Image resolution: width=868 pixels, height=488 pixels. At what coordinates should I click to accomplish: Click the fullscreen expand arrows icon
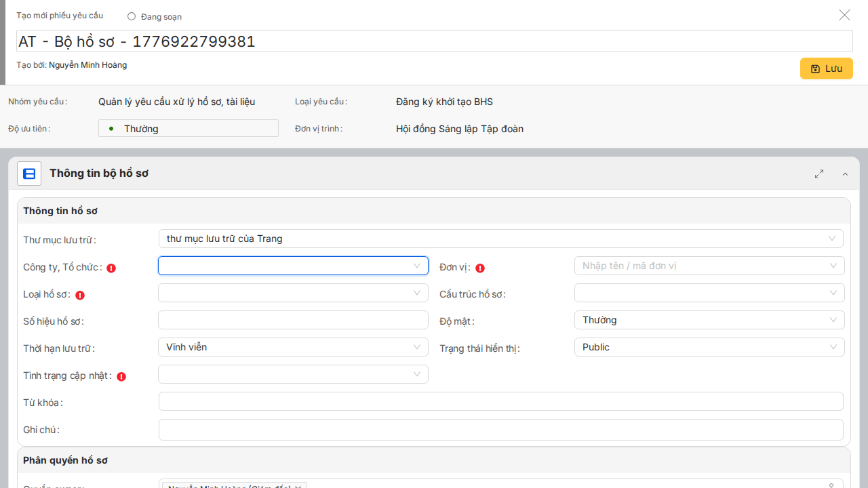(x=819, y=174)
